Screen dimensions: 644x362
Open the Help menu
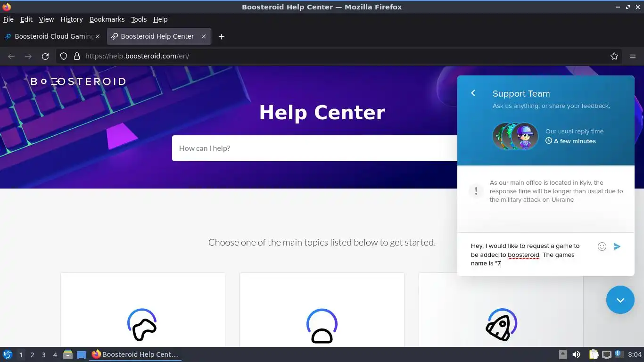click(160, 19)
